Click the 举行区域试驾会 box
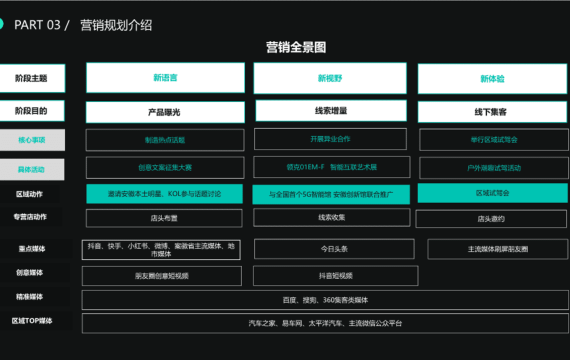 pyautogui.click(x=494, y=140)
